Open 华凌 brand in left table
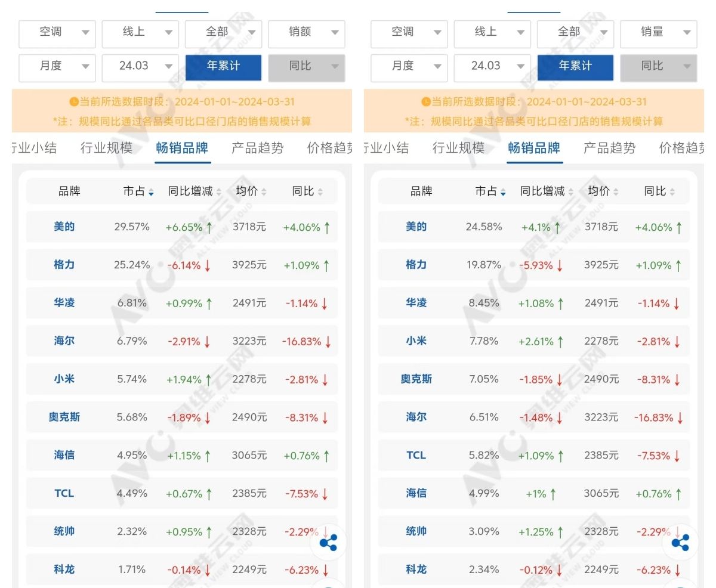Image resolution: width=716 pixels, height=588 pixels. click(64, 303)
